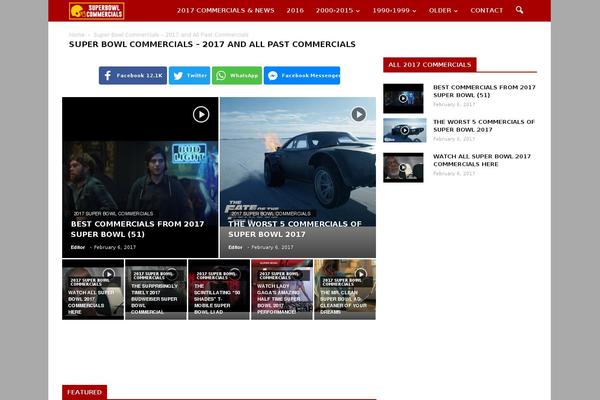This screenshot has width=600, height=400.
Task: Open Watch All Super Bowl 2017 Commercials tile
Action: [x=93, y=289]
